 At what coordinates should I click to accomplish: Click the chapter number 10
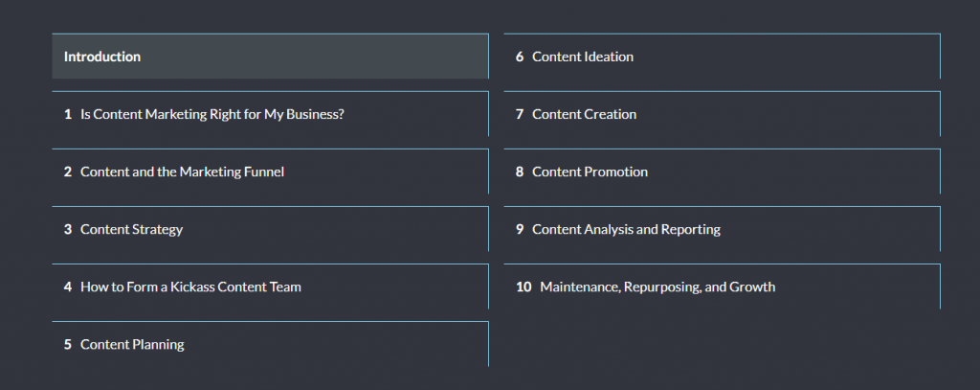point(523,287)
